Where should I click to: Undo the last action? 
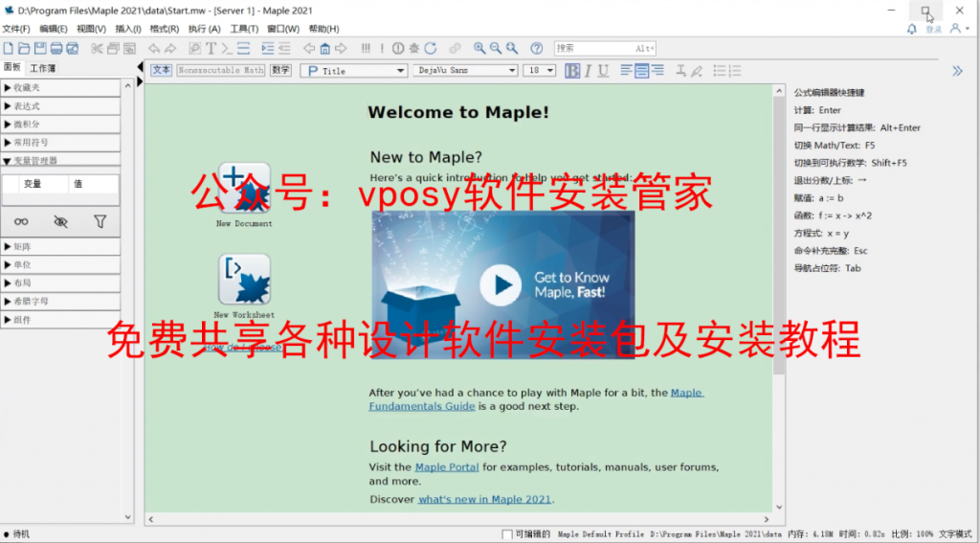coord(154,48)
